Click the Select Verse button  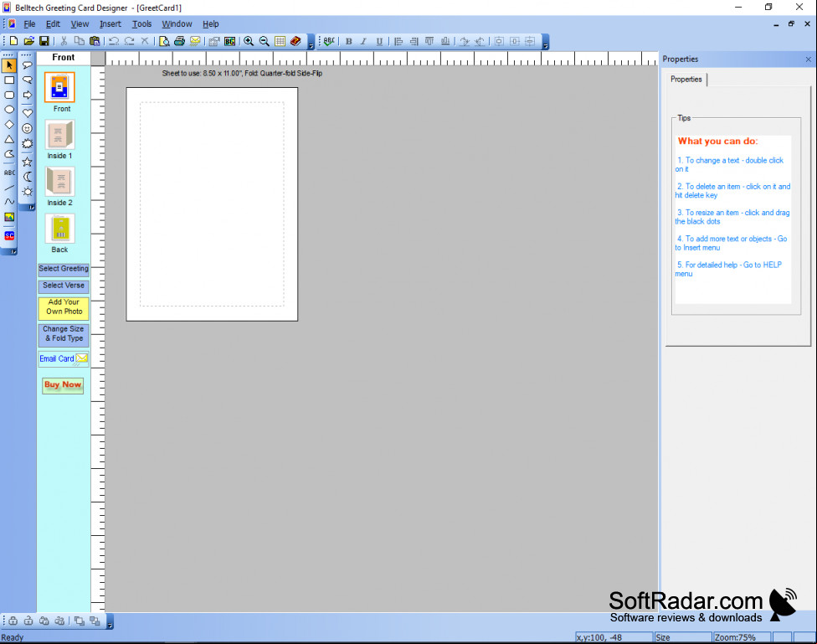point(64,286)
